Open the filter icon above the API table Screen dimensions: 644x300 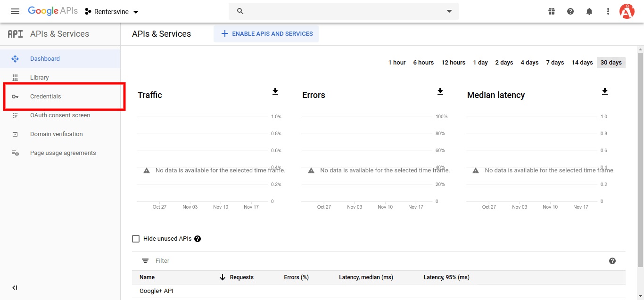(145, 260)
